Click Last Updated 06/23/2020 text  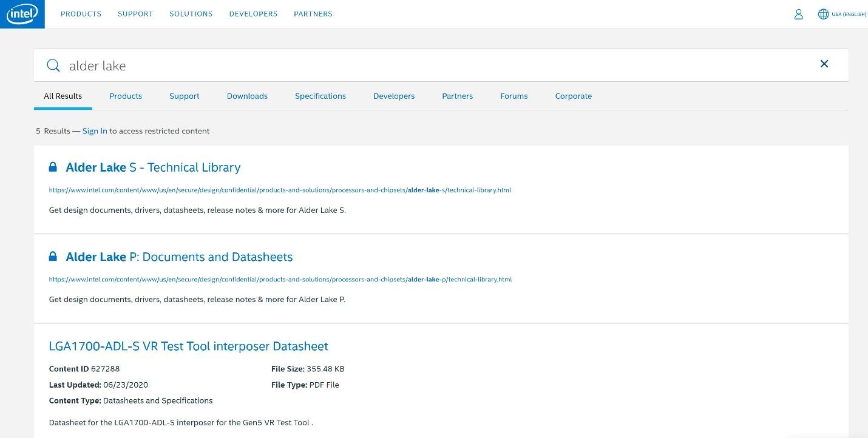click(x=98, y=385)
